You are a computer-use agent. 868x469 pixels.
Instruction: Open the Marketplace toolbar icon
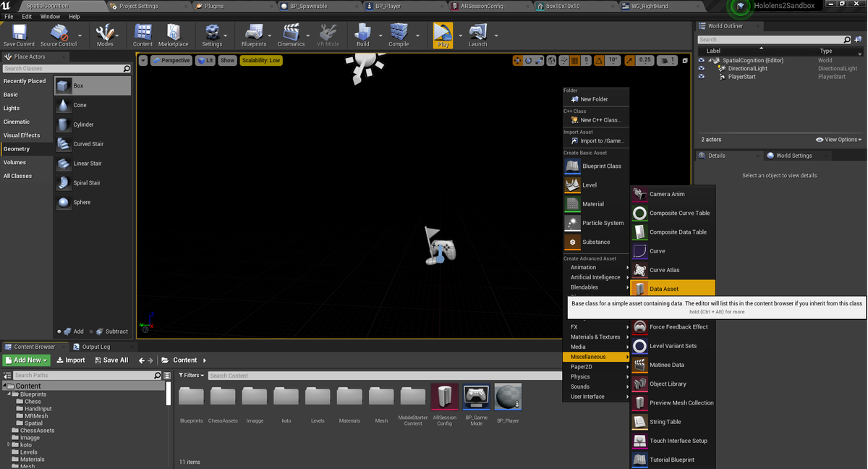(x=173, y=34)
